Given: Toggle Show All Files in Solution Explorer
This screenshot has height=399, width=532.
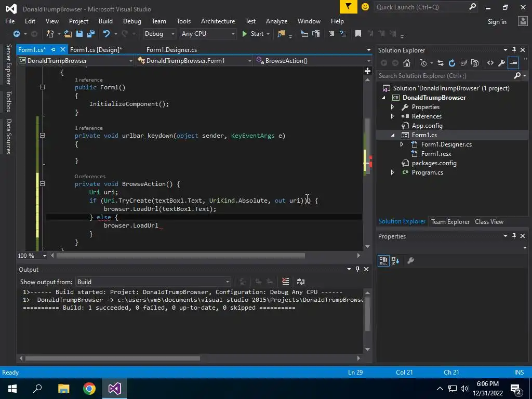Looking at the screenshot, I should [475, 63].
